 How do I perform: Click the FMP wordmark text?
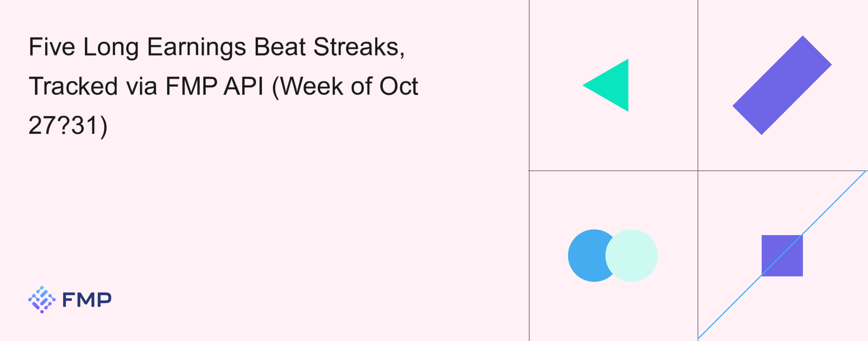click(87, 300)
